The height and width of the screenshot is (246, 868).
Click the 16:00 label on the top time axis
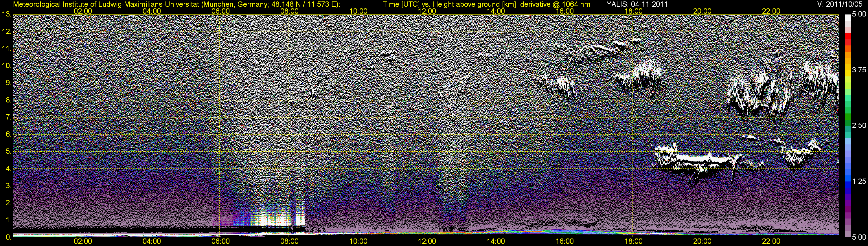[565, 11]
